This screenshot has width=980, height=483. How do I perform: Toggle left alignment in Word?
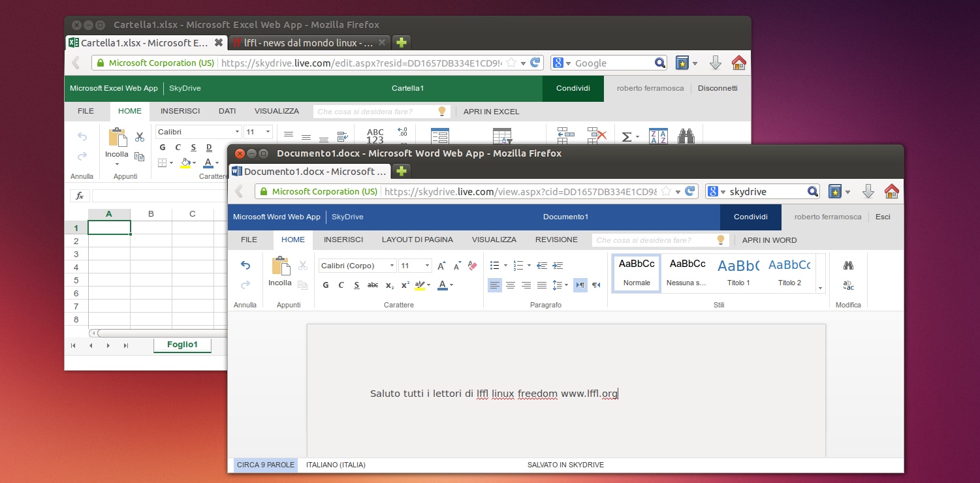point(495,285)
